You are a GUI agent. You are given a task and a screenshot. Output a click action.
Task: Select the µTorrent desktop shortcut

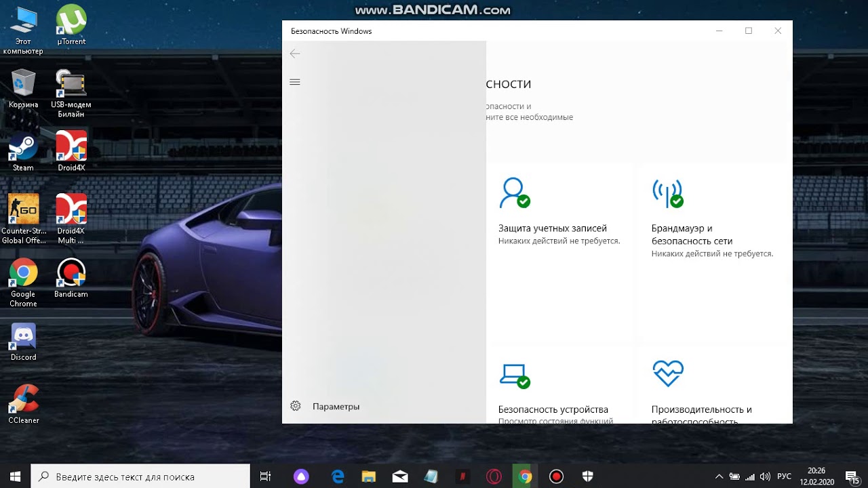(x=71, y=25)
